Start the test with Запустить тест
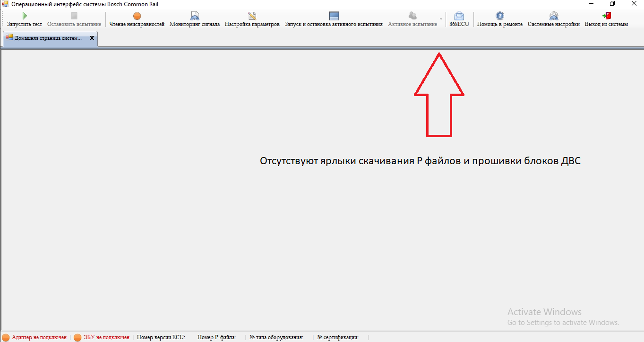Viewport: 644px width, 342px height. [25, 19]
